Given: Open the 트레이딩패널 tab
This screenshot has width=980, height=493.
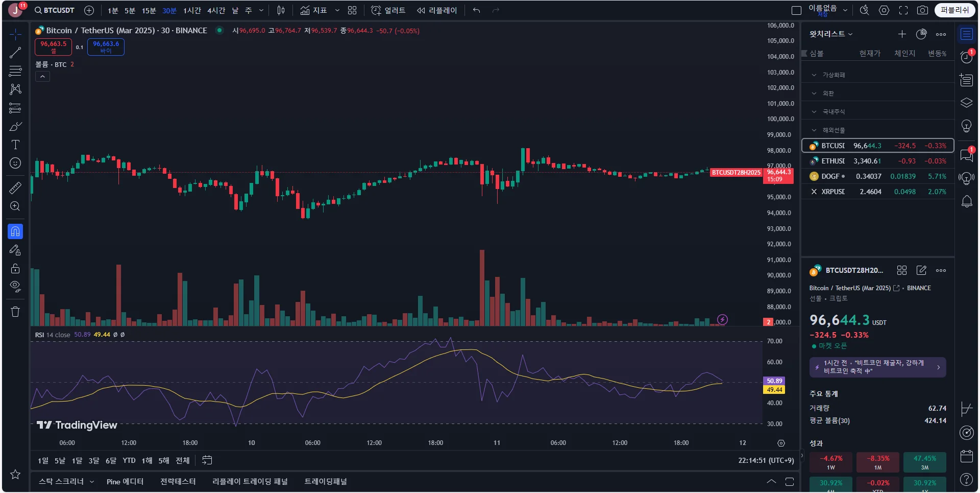Looking at the screenshot, I should click(x=326, y=481).
